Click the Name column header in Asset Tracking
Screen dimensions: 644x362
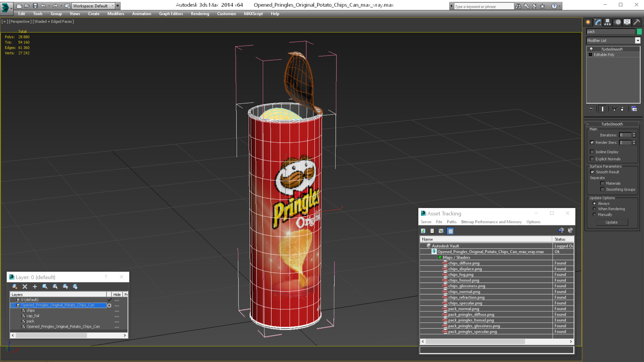[x=486, y=239]
